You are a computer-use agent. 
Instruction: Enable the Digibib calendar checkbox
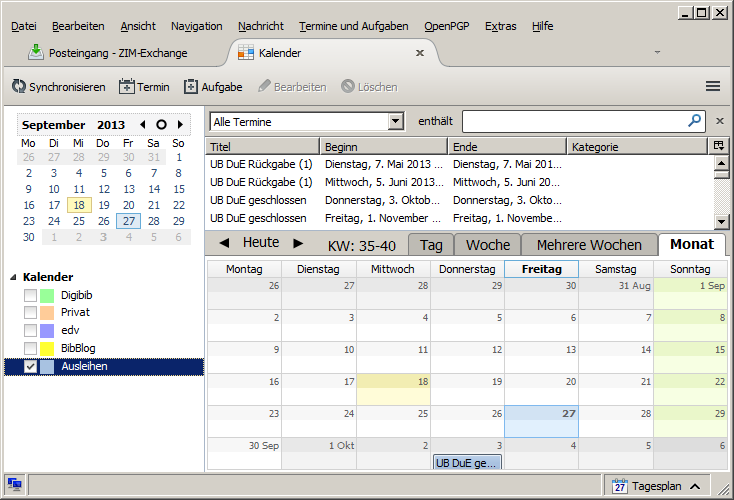tap(30, 296)
